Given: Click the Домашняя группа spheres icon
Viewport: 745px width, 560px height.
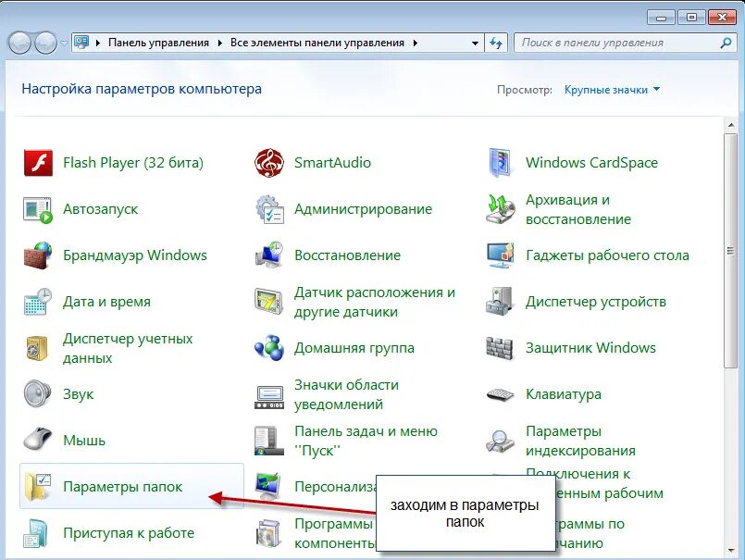Looking at the screenshot, I should coord(269,348).
